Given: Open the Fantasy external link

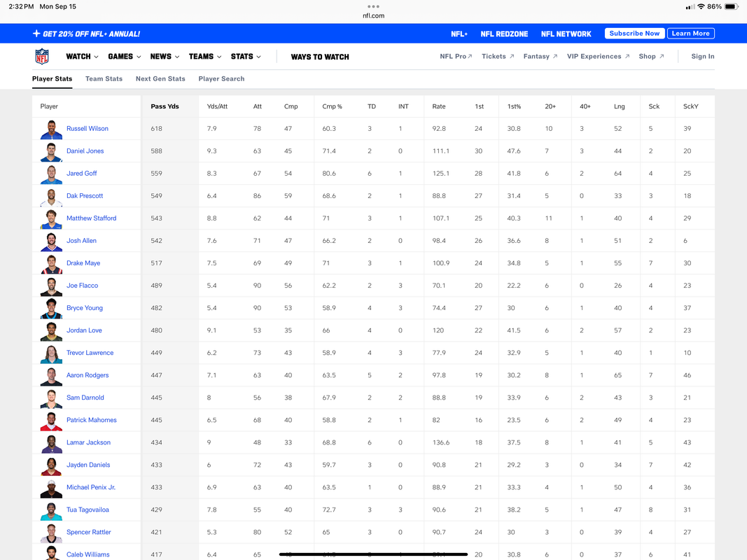Looking at the screenshot, I should tap(540, 56).
